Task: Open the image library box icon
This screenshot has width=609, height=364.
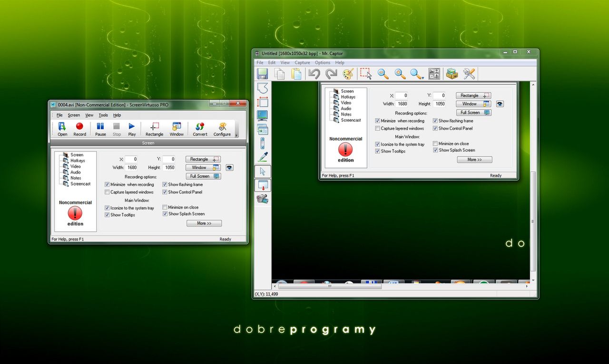Action: (x=452, y=74)
